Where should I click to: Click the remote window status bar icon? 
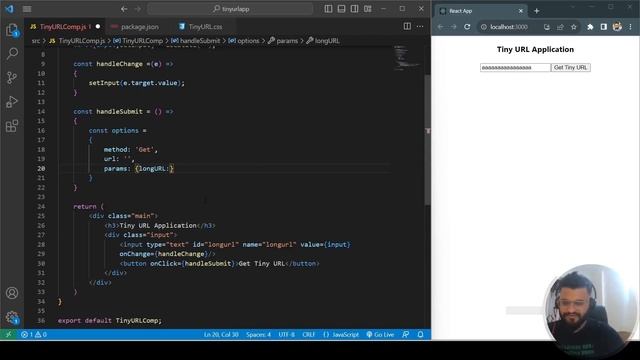point(8,335)
